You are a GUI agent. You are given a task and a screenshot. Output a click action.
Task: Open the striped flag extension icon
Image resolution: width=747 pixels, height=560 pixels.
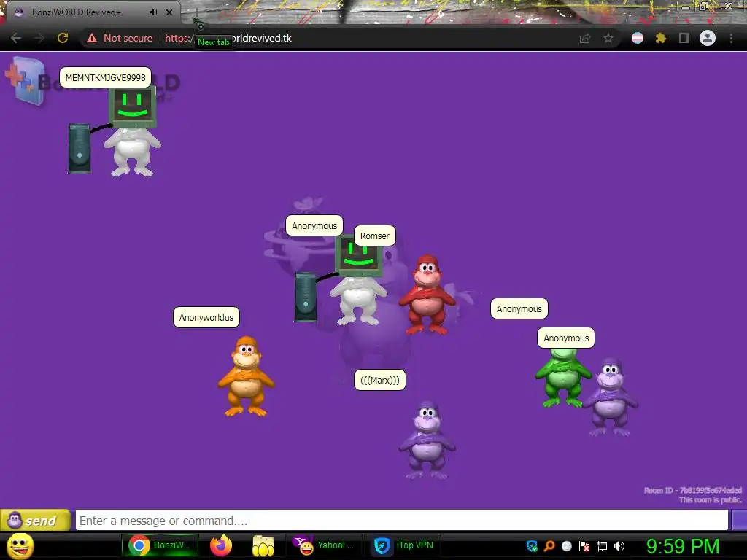[x=638, y=38]
